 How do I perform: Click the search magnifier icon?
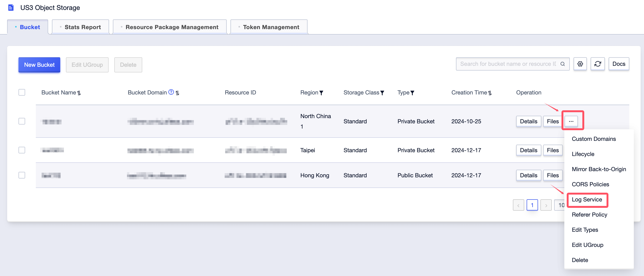(562, 64)
